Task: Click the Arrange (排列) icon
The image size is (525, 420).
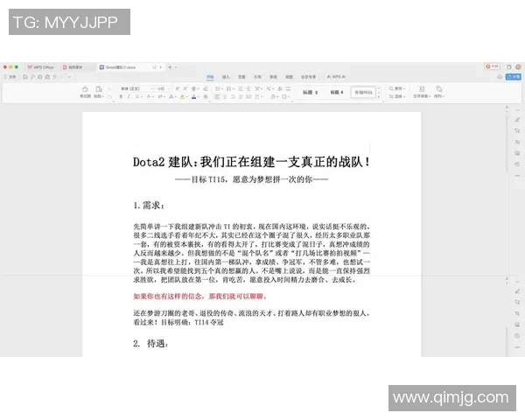Action: pyautogui.click(x=439, y=88)
